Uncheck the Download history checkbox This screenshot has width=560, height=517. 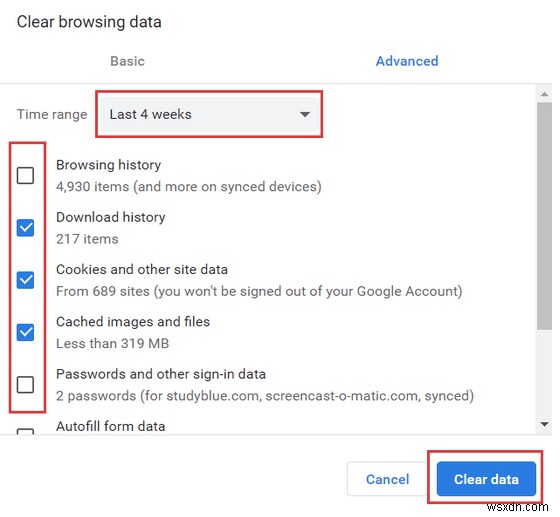pyautogui.click(x=25, y=228)
